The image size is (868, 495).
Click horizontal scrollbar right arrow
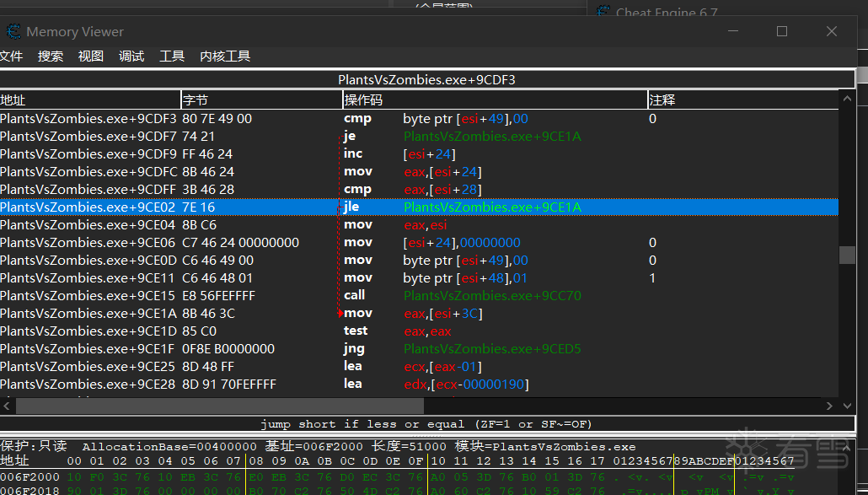pos(829,406)
